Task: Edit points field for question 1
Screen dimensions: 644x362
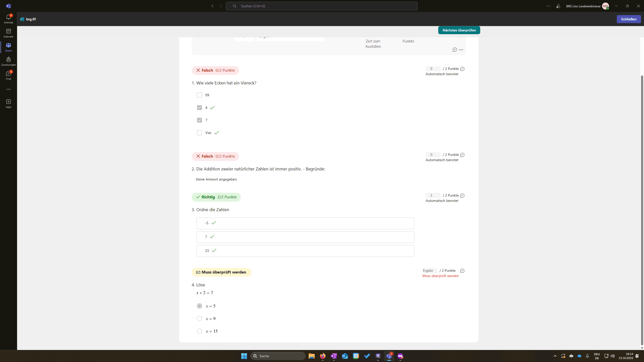Action: (433, 69)
